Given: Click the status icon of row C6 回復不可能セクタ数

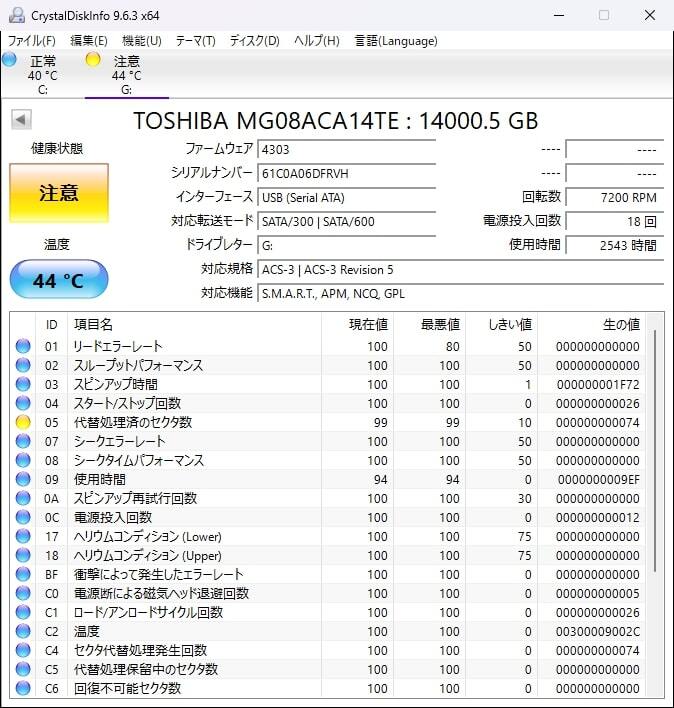Looking at the screenshot, I should point(23,688).
